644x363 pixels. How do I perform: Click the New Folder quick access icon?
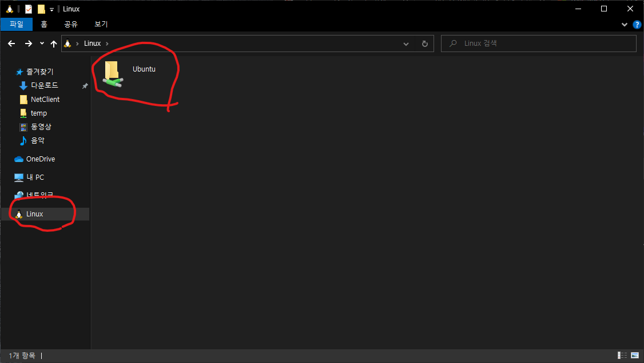(41, 9)
